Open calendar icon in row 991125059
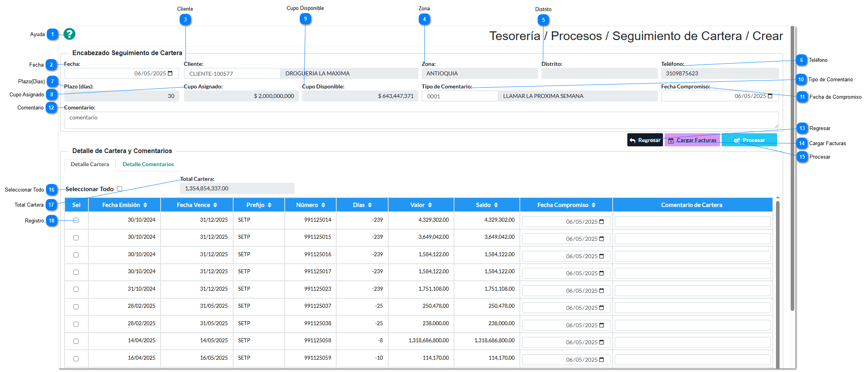The image size is (868, 372). 602,360
